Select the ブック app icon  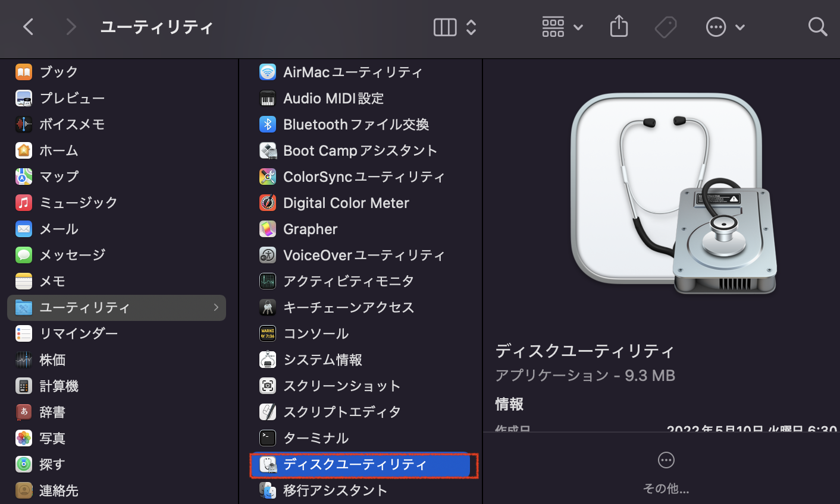pyautogui.click(x=24, y=72)
